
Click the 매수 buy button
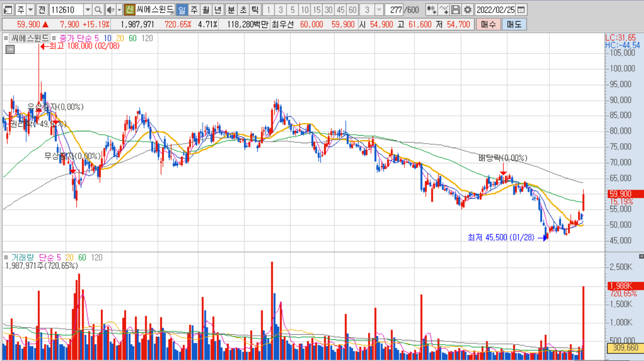(x=489, y=24)
